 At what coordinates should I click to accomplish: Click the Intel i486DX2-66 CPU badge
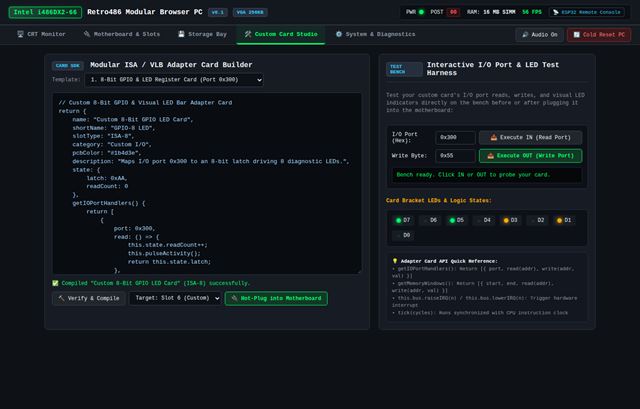pyautogui.click(x=45, y=12)
